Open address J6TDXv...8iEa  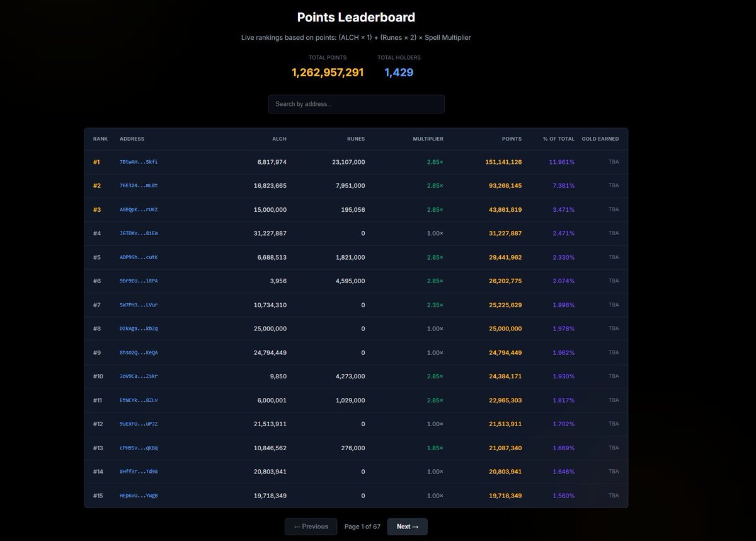click(139, 233)
